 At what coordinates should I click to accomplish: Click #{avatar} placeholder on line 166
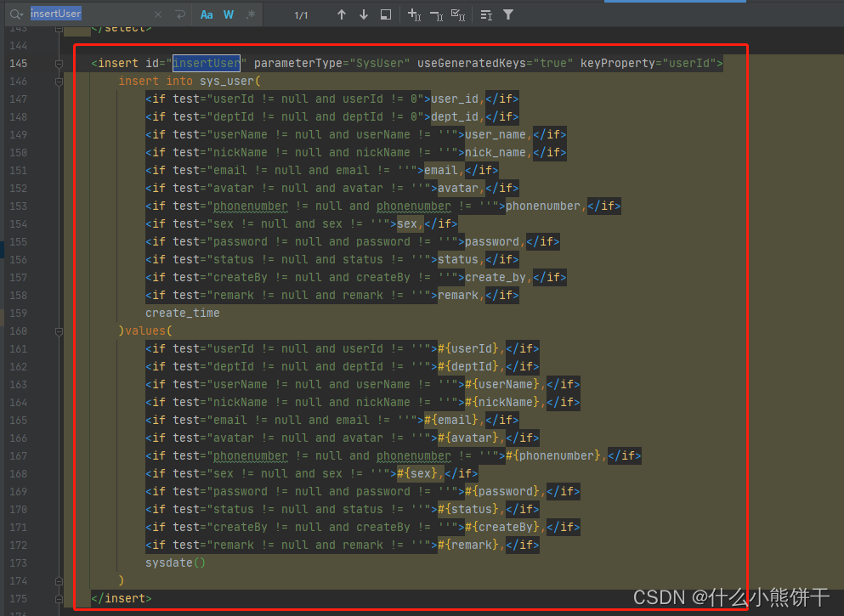pos(468,438)
